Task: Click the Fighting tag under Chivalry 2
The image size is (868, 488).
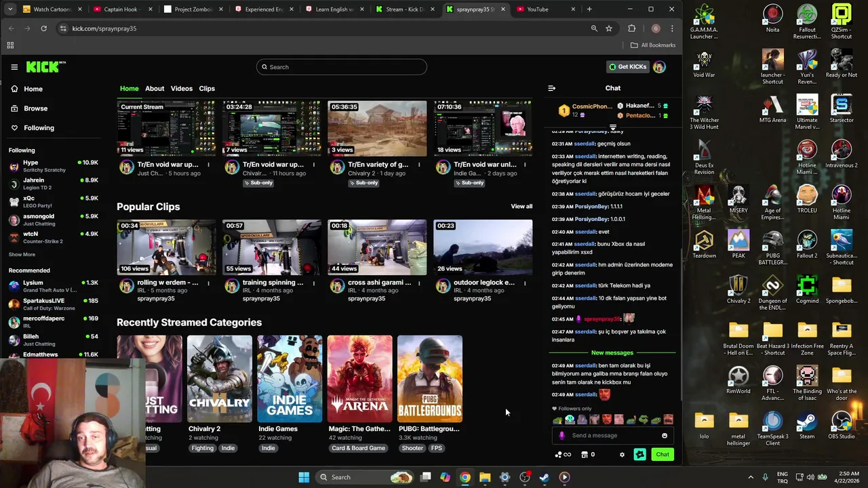Action: pos(202,448)
